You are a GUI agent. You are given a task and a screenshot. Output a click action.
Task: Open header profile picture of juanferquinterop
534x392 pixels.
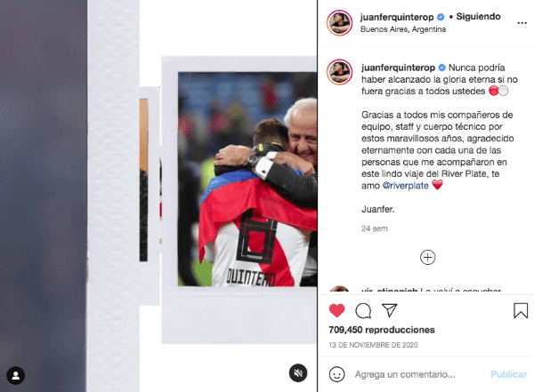(340, 23)
